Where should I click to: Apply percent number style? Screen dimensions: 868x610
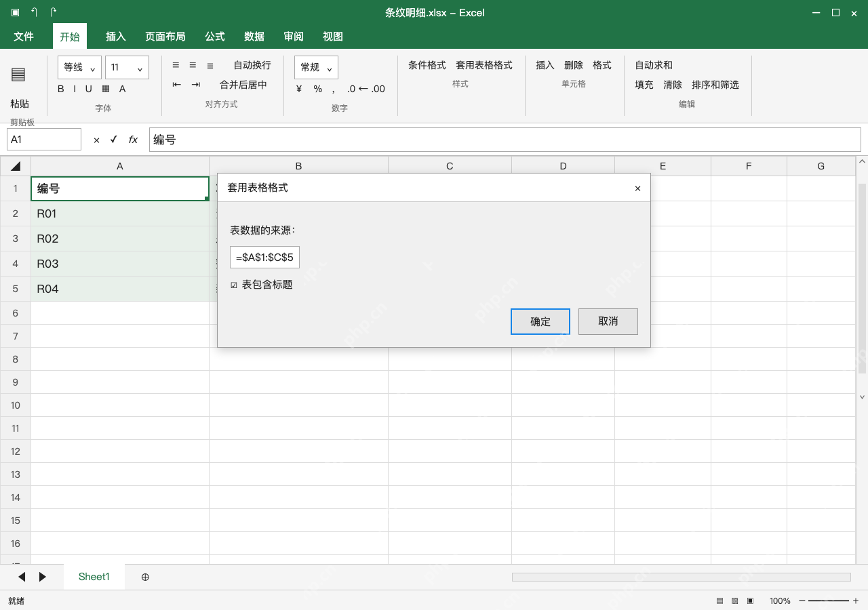click(317, 89)
